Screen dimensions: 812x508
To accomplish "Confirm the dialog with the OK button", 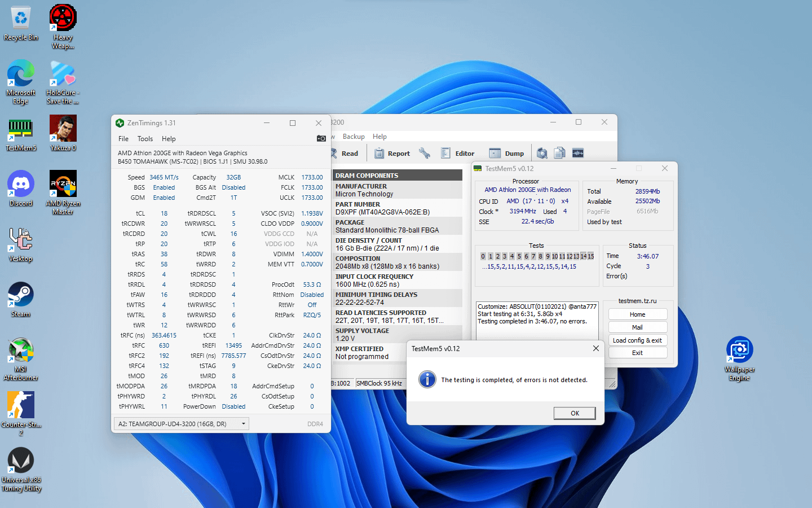I will pos(575,413).
